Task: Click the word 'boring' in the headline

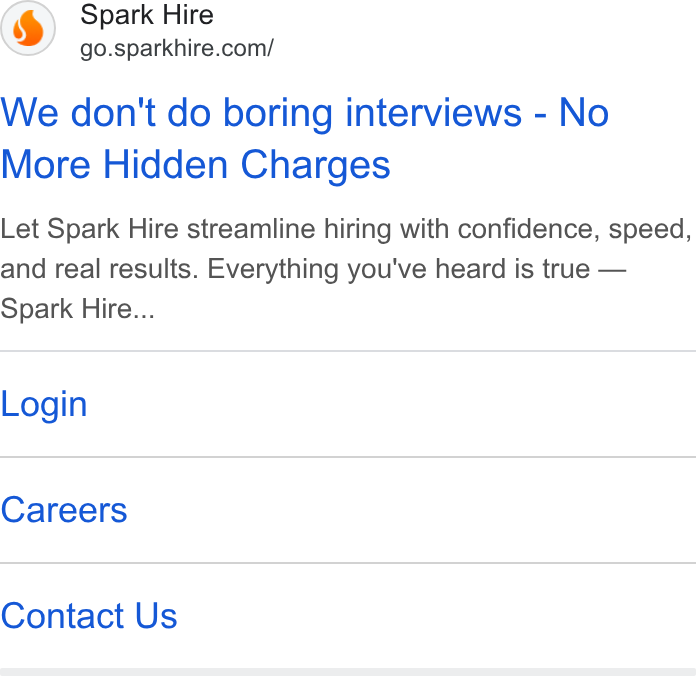Action: (277, 114)
